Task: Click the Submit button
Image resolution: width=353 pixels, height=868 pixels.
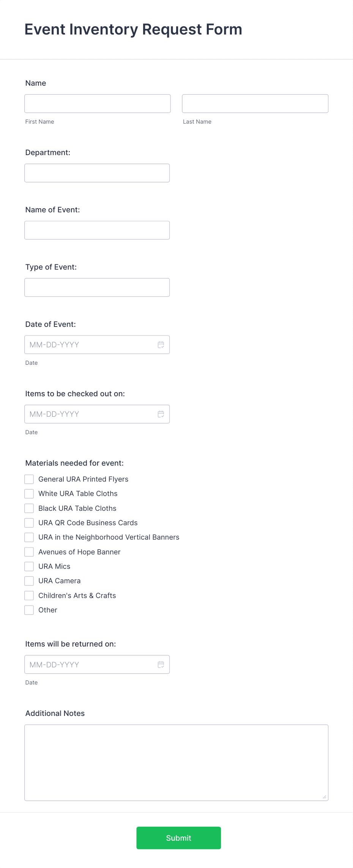Action: pos(178,838)
